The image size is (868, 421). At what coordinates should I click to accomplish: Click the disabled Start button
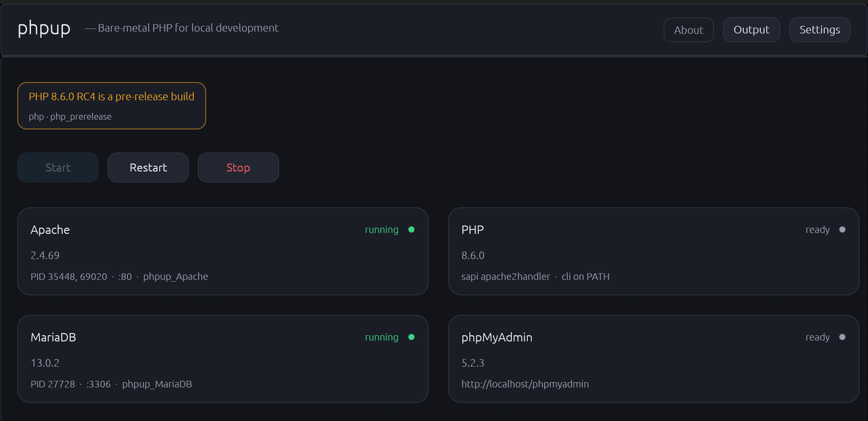coord(58,168)
